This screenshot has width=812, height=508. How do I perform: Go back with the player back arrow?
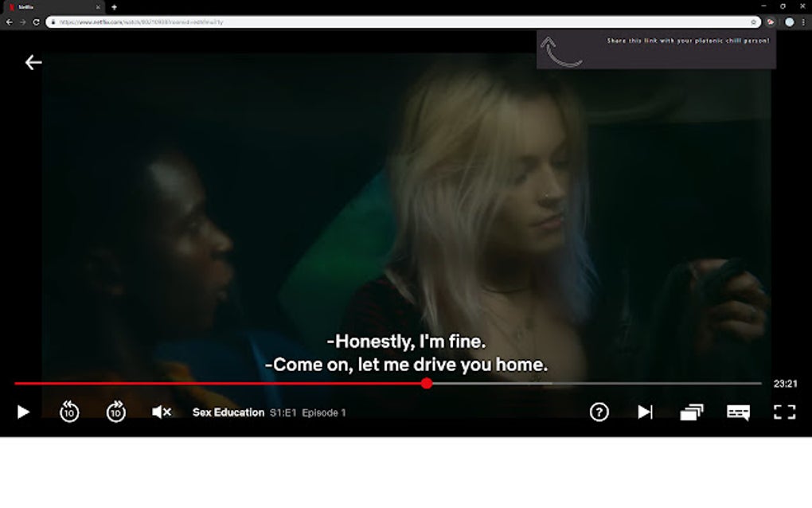pos(33,61)
